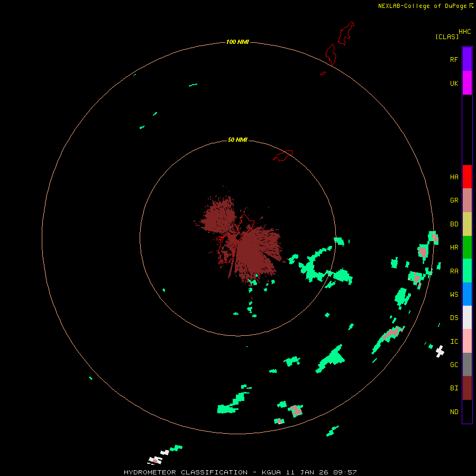Click the GC gray legend swatch

[467, 364]
